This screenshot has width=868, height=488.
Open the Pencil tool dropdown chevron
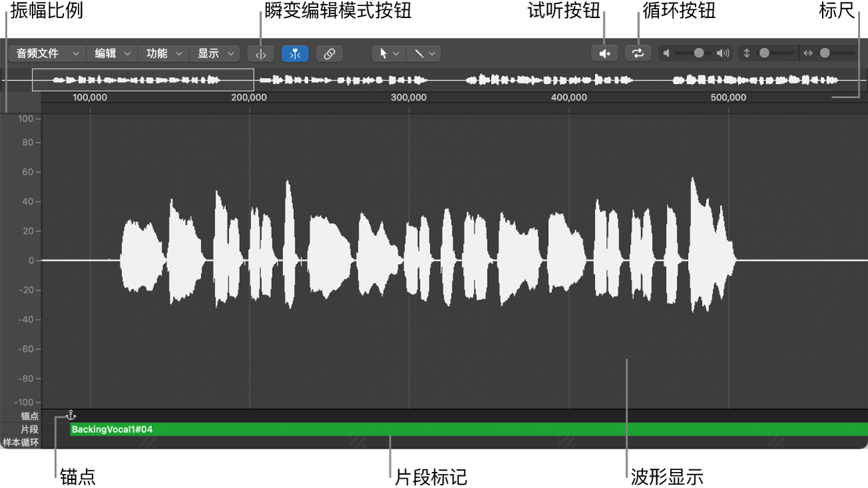click(x=432, y=53)
